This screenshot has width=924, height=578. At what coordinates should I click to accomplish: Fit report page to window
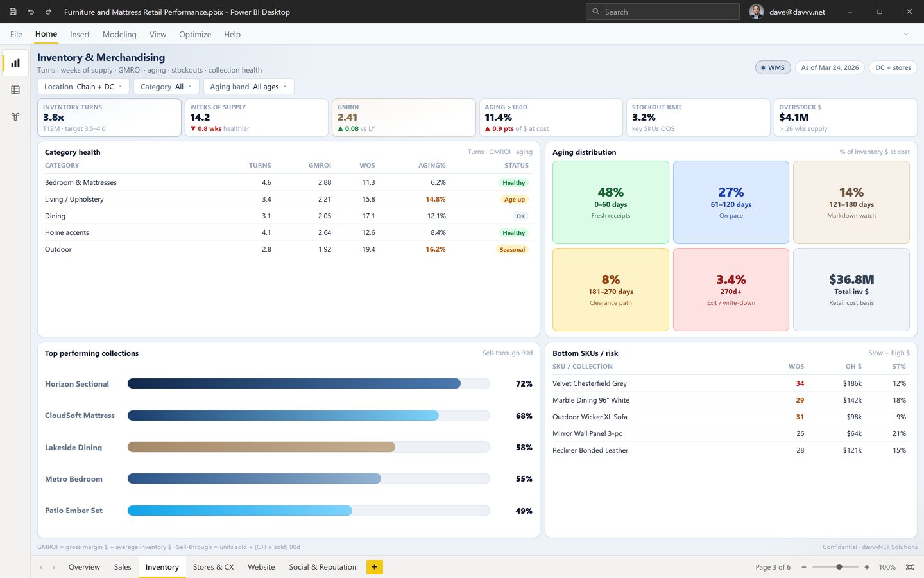pyautogui.click(x=909, y=567)
